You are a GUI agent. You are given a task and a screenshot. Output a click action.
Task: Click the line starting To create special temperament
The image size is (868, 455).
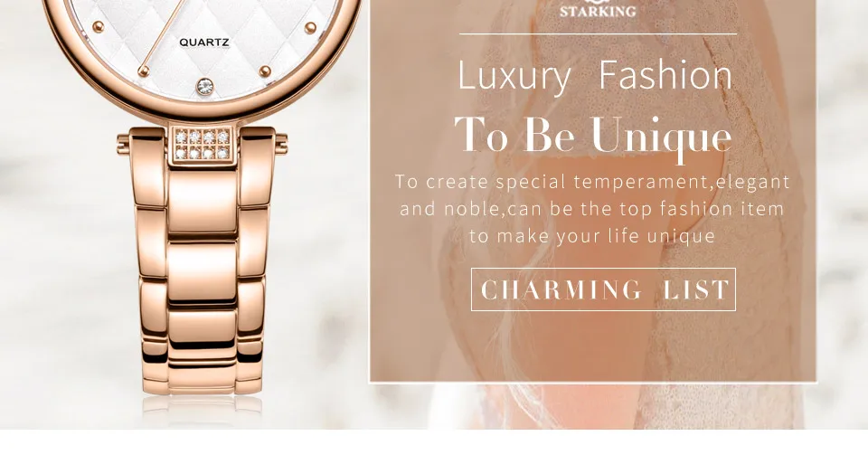tap(592, 182)
